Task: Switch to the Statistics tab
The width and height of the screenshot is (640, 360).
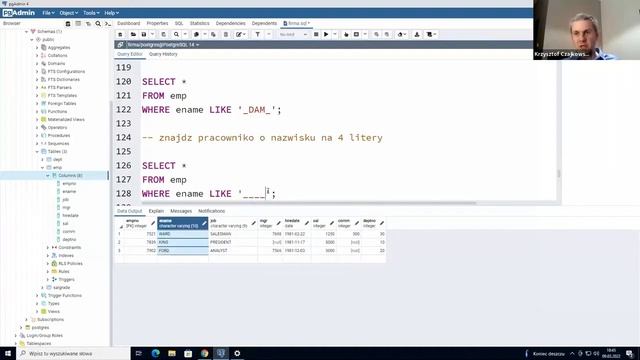Action: coord(200,23)
